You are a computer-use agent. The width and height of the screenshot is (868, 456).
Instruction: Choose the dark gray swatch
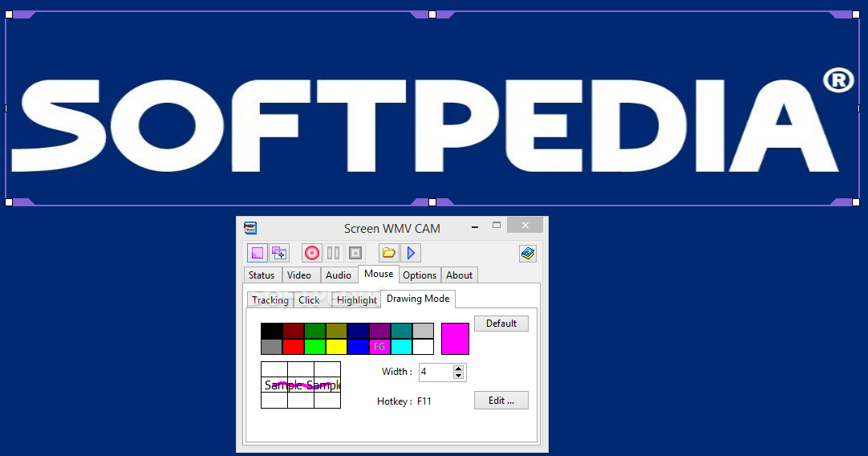point(271,347)
